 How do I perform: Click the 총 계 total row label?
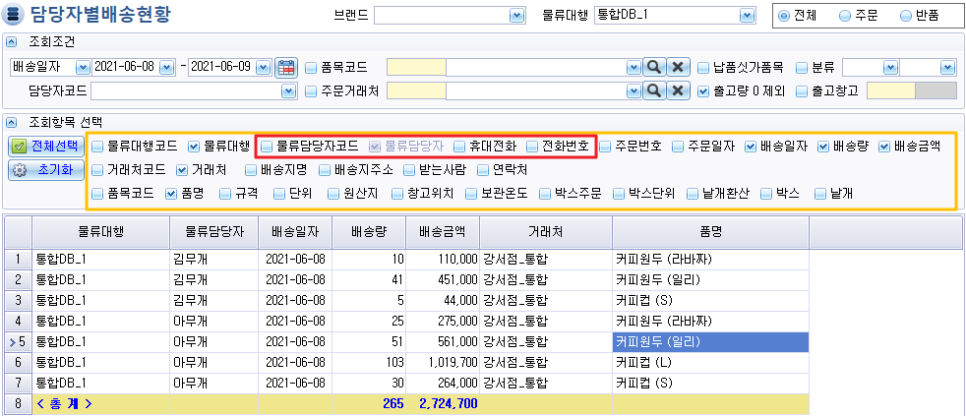click(65, 404)
